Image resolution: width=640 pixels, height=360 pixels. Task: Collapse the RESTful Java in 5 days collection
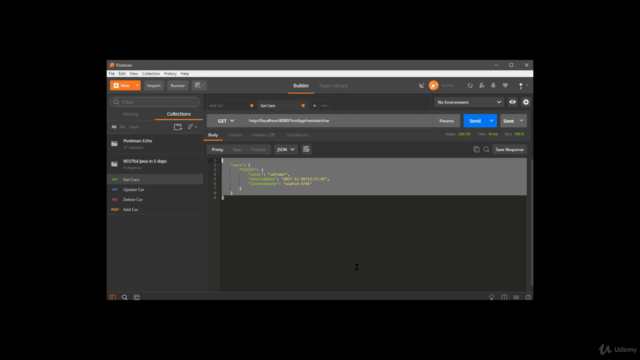tap(155, 164)
